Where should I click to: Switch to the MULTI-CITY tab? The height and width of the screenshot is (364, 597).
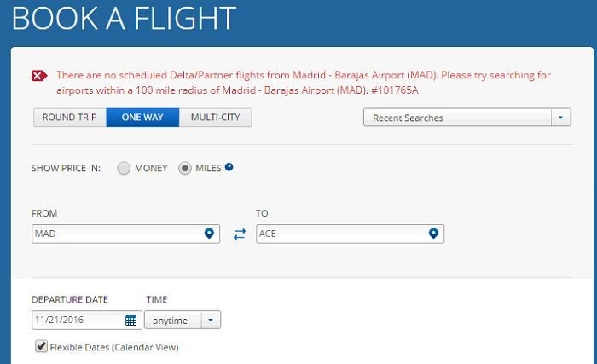(x=215, y=118)
